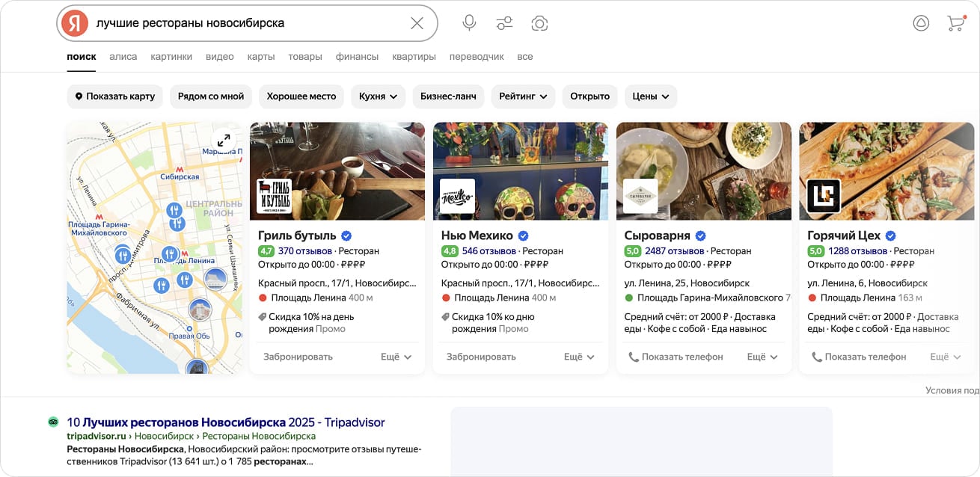Toggle the Хорошее место filter
The width and height of the screenshot is (980, 477).
[301, 96]
